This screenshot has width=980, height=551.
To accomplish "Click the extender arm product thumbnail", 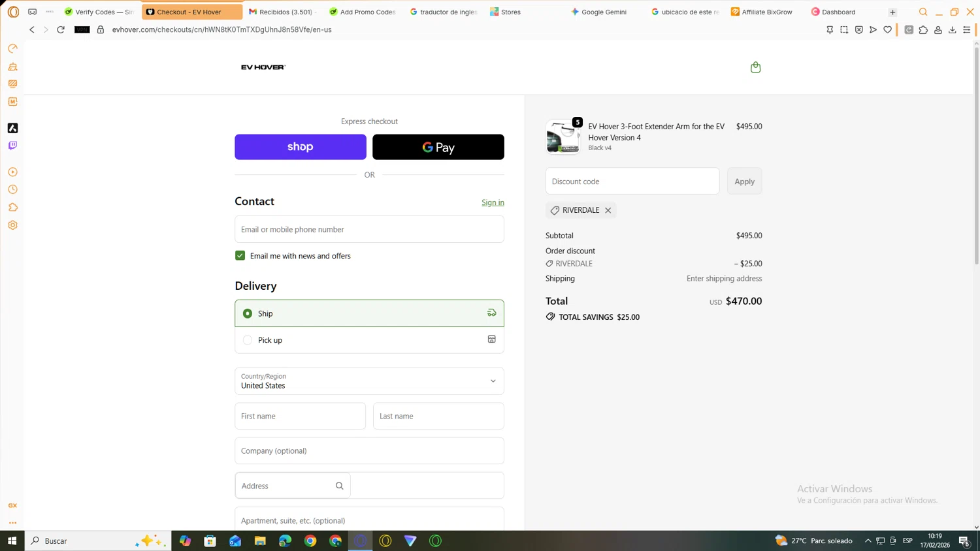I will point(563,137).
